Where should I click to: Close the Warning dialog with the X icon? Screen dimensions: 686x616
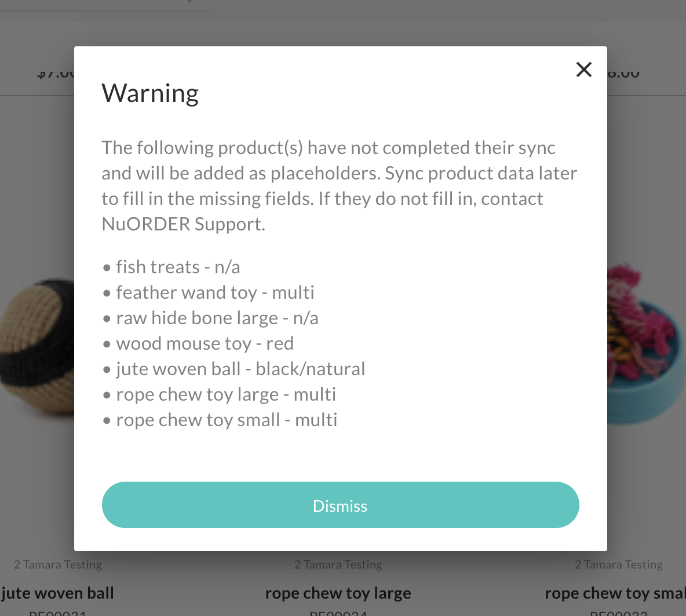coord(583,69)
